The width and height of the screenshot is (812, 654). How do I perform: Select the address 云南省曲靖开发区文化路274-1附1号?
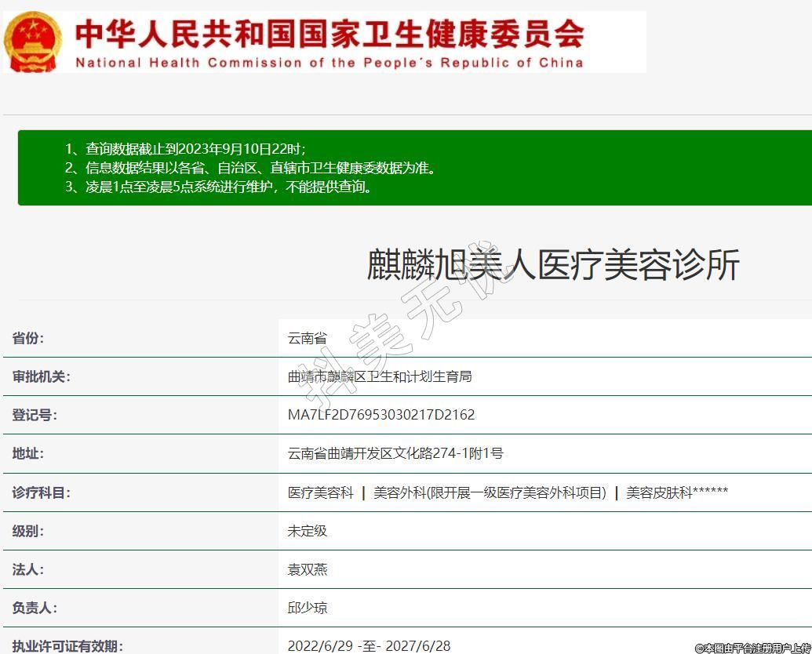point(395,453)
